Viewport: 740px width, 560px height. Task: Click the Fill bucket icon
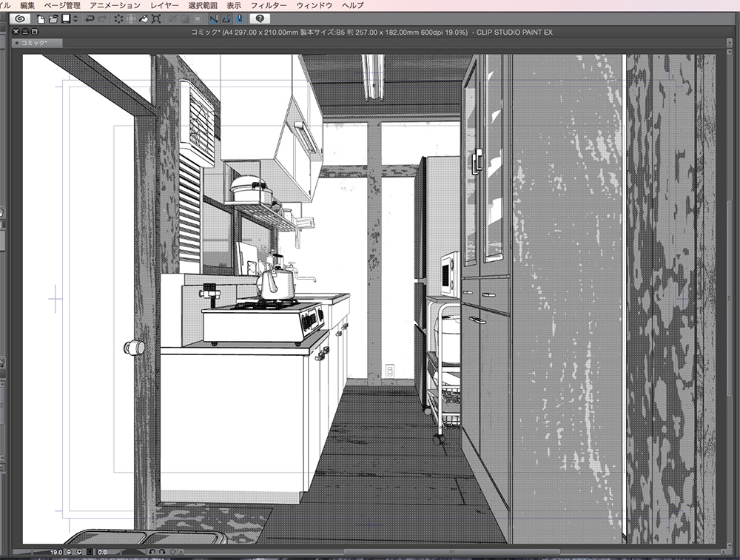144,19
